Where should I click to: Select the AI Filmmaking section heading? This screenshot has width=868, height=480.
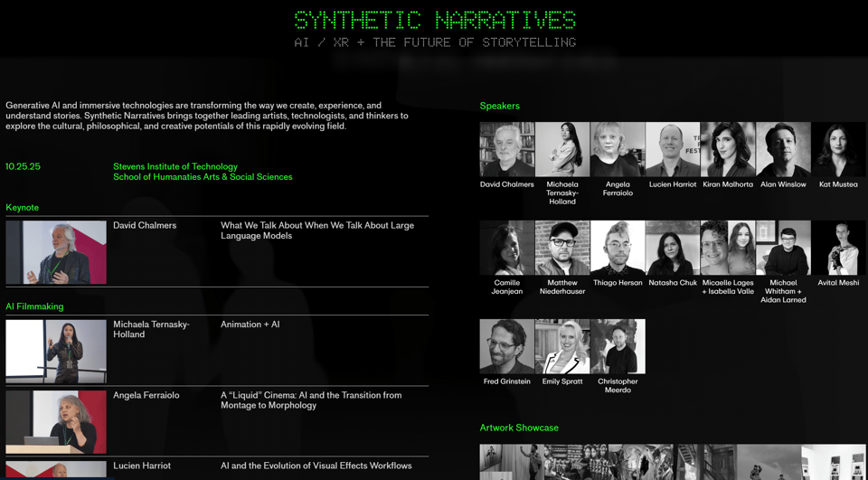click(x=34, y=306)
